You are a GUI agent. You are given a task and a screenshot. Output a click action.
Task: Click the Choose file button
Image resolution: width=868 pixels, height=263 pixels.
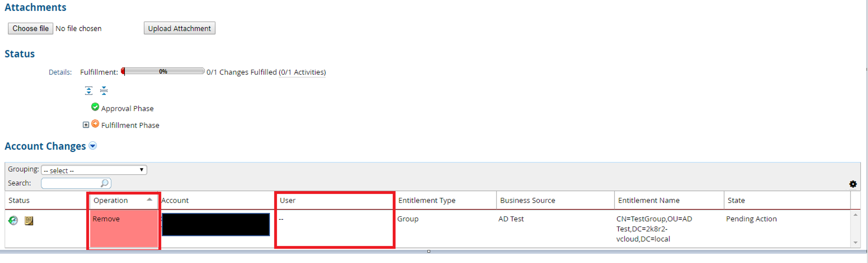[x=30, y=28]
